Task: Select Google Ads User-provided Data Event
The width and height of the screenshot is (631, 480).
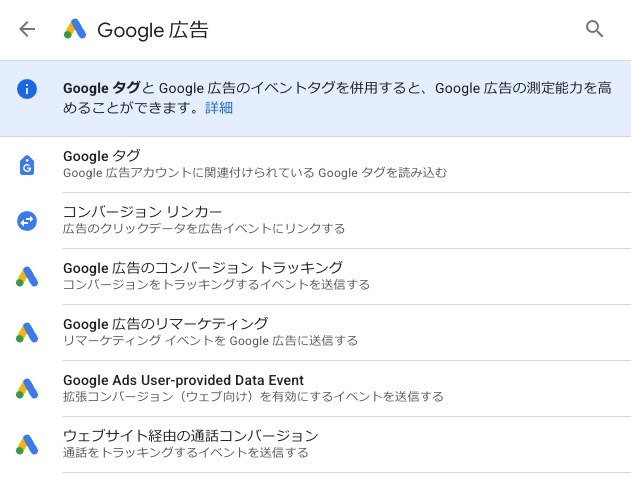Action: (x=316, y=389)
